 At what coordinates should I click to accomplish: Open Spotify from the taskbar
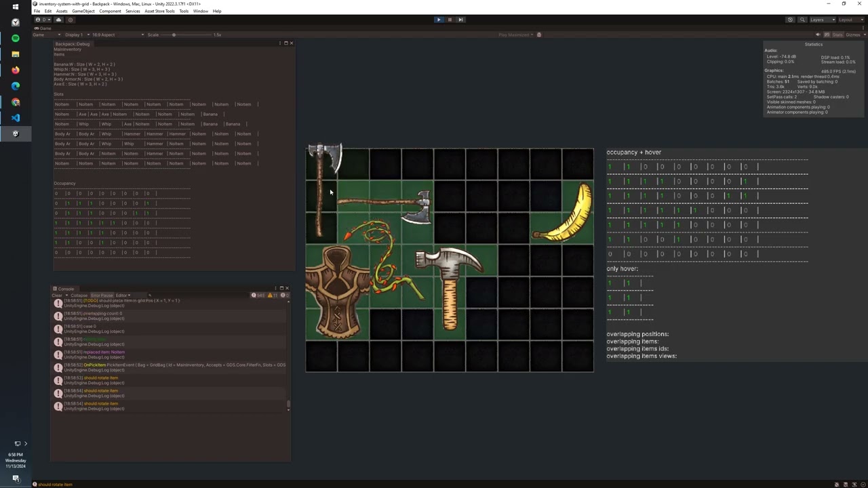coord(16,38)
